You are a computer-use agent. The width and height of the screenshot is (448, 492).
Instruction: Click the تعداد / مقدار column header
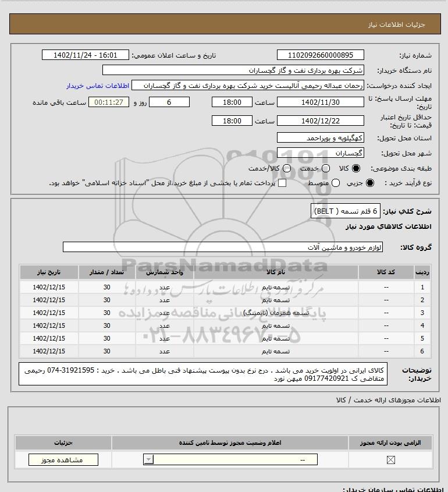[107, 272]
